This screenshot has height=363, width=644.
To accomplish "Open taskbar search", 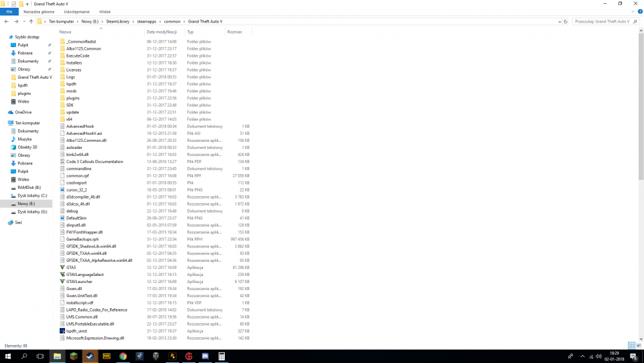I will [24, 357].
